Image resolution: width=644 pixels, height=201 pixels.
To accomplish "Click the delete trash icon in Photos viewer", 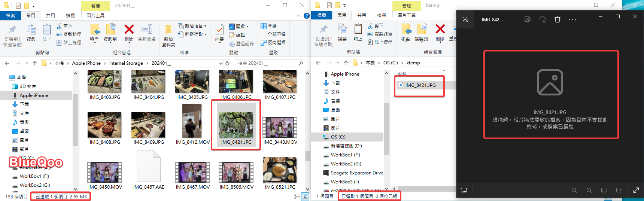I will 557,19.
